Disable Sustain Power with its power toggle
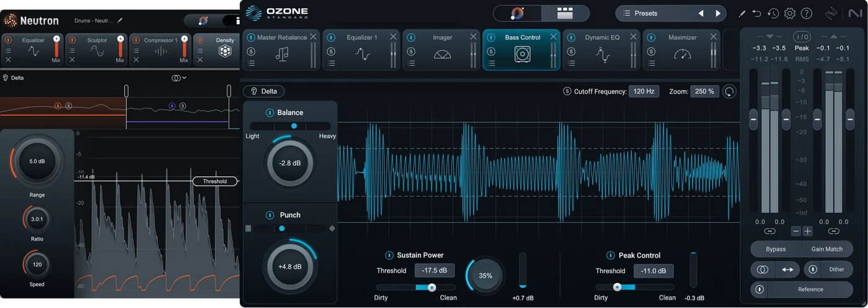 pyautogui.click(x=389, y=255)
